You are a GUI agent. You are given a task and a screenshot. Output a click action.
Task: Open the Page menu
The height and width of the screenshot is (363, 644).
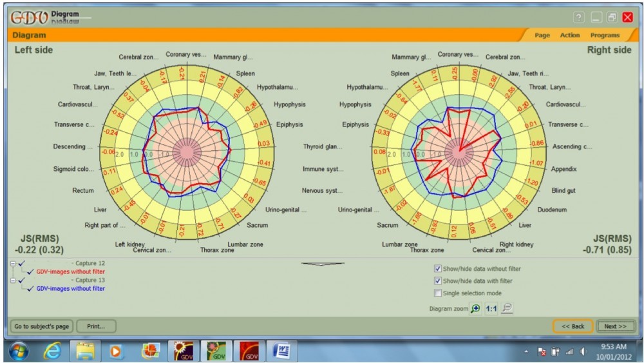[542, 35]
